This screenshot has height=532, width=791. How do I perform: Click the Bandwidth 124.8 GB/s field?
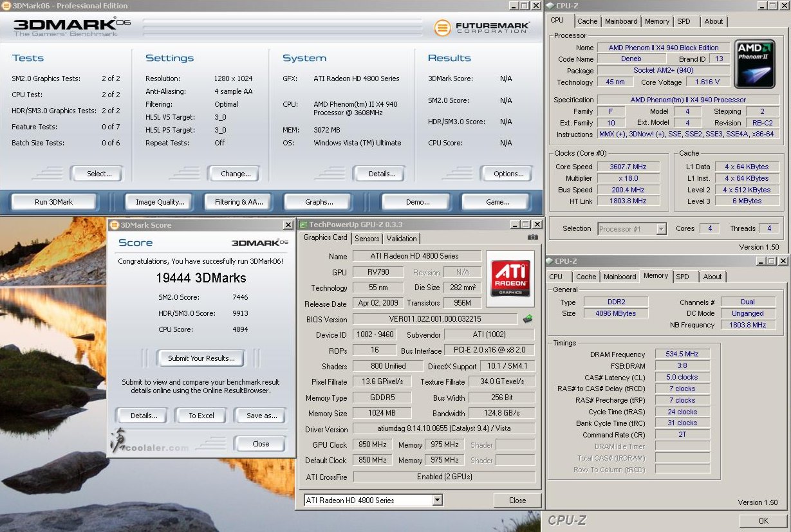(501, 413)
